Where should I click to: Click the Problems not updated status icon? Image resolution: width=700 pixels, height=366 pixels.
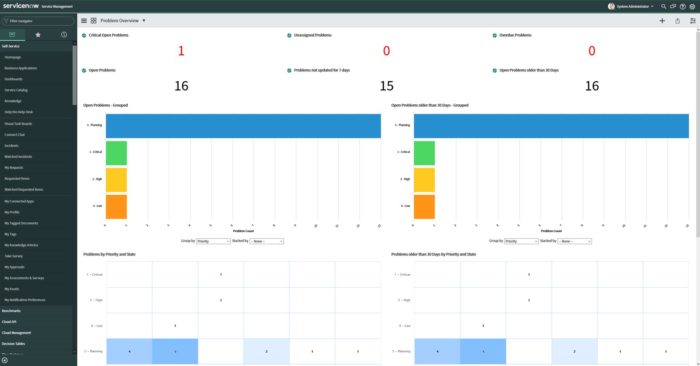289,71
